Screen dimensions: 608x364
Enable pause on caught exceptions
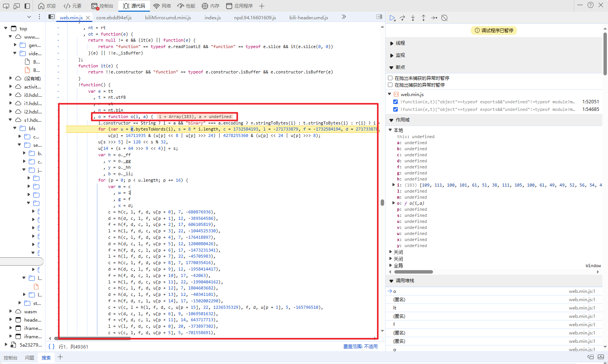coord(390,85)
